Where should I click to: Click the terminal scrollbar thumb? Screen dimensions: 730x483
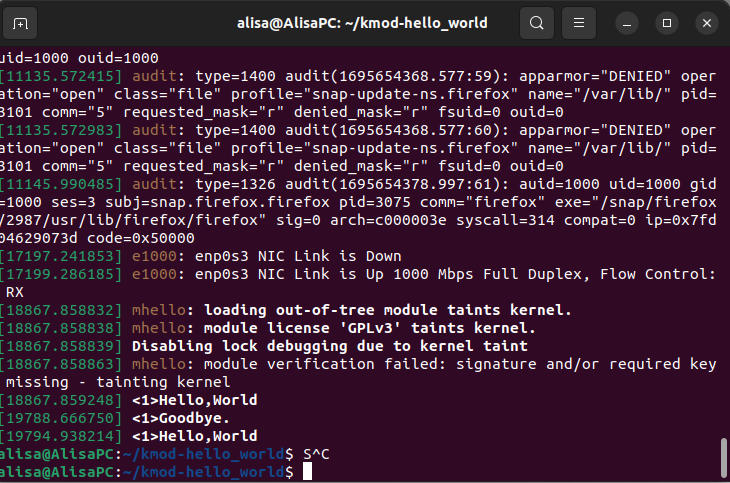(723, 457)
